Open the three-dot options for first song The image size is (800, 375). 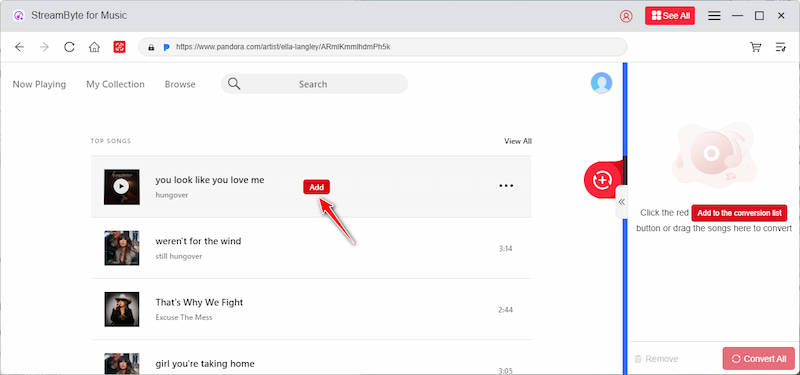[506, 186]
